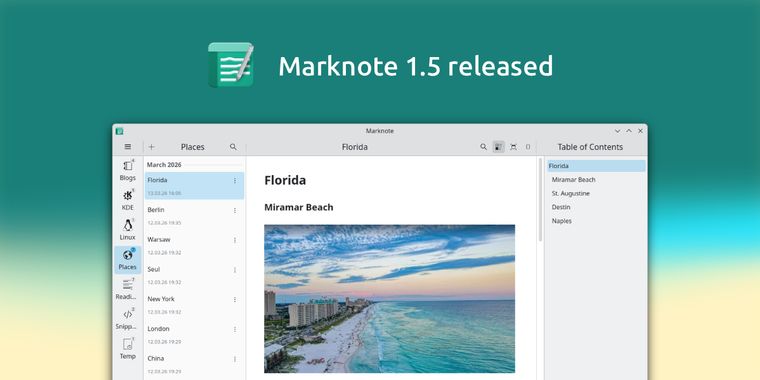Search notes in the Places list
Viewport: 760px width, 380px height.
(233, 147)
